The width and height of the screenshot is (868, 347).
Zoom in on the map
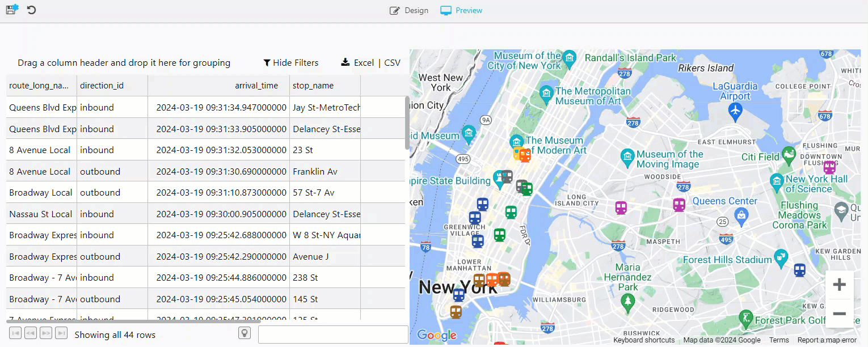click(839, 285)
